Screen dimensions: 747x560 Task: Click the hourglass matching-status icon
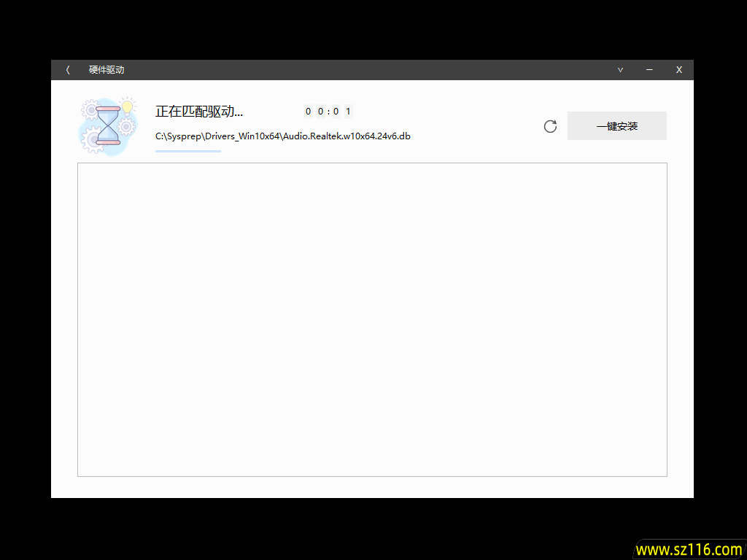pos(108,125)
